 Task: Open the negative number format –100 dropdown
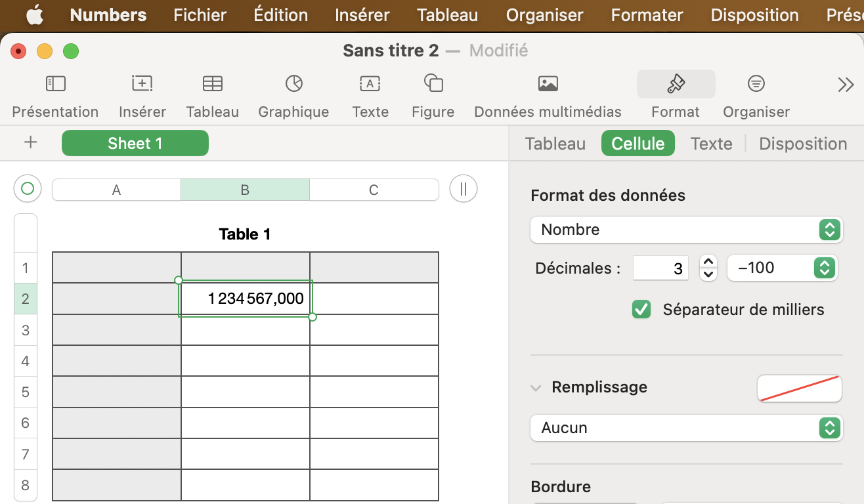(782, 268)
